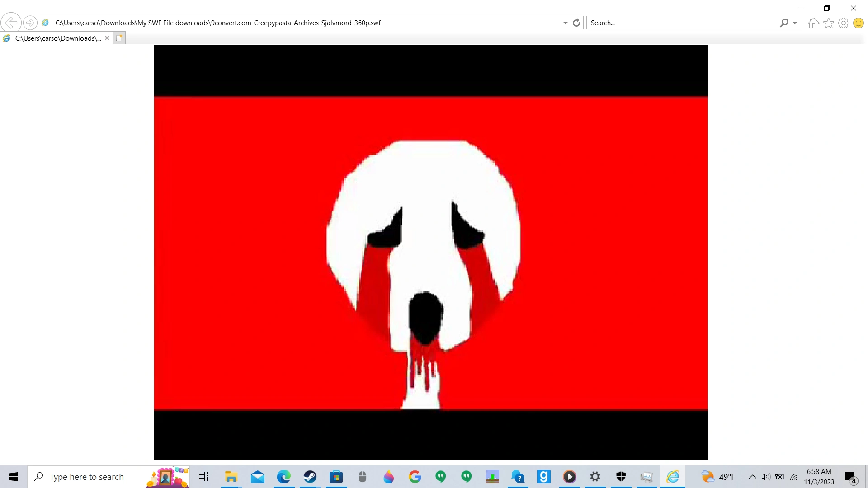Image resolution: width=868 pixels, height=488 pixels.
Task: Open Windows Security shield icon
Action: (x=621, y=477)
